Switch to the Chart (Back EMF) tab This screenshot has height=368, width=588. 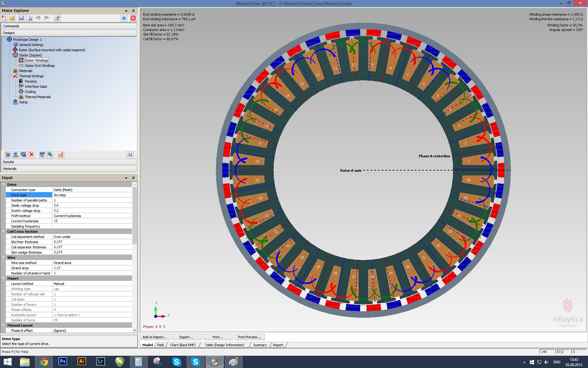coord(183,345)
